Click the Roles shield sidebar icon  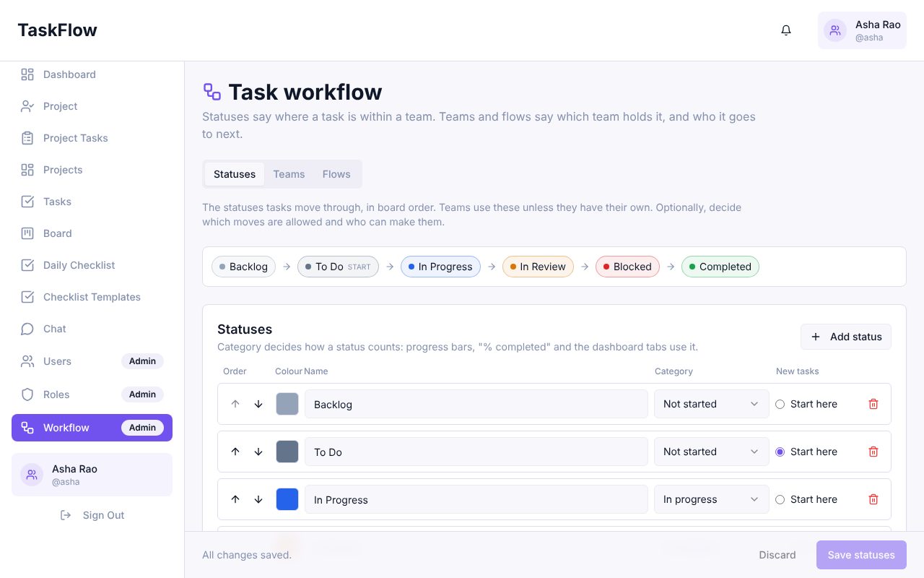(x=27, y=394)
